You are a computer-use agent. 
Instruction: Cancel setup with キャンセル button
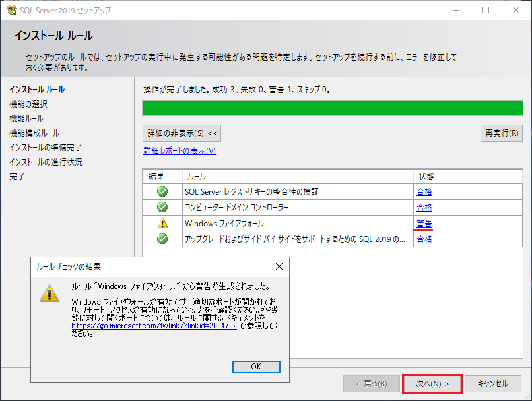coord(492,383)
